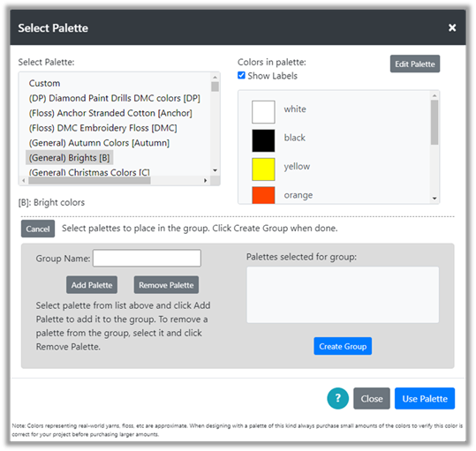This screenshot has width=476, height=451.
Task: Click palette list scroll left arrow
Action: pos(24,180)
